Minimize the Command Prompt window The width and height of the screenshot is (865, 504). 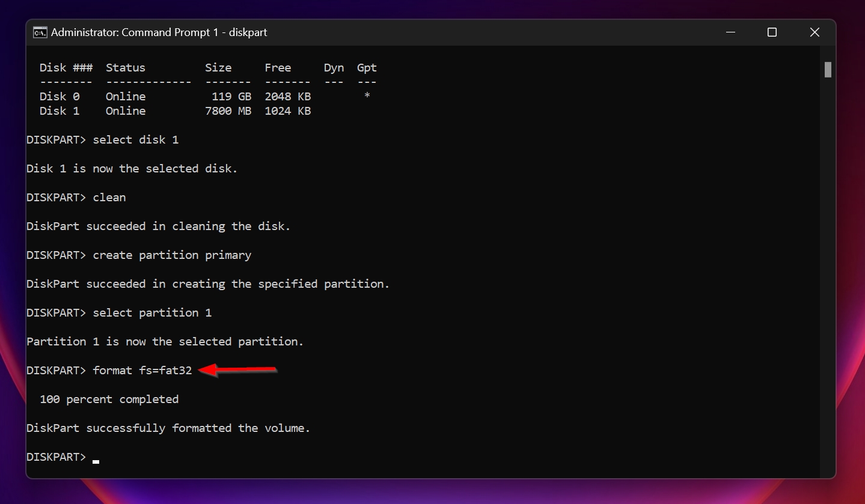(x=730, y=32)
